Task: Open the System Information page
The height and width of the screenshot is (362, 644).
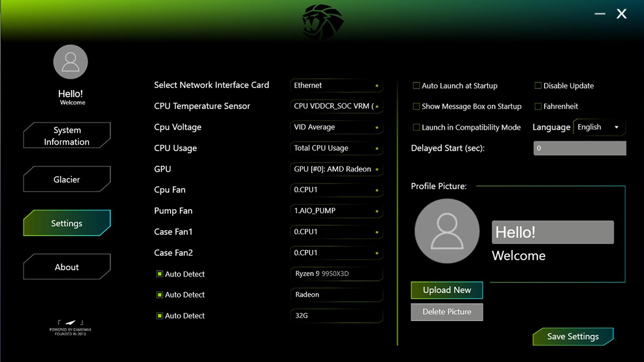Action: click(67, 136)
